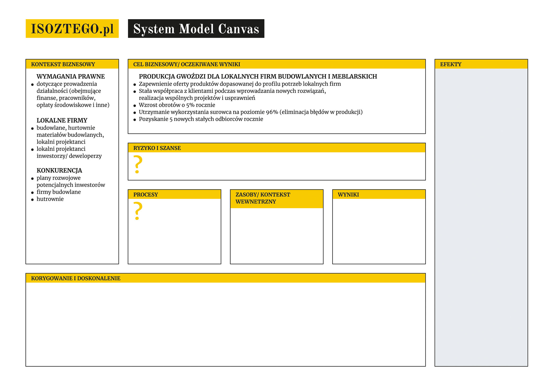Select the EFEKTY header
The width and height of the screenshot is (553, 392).
point(481,64)
